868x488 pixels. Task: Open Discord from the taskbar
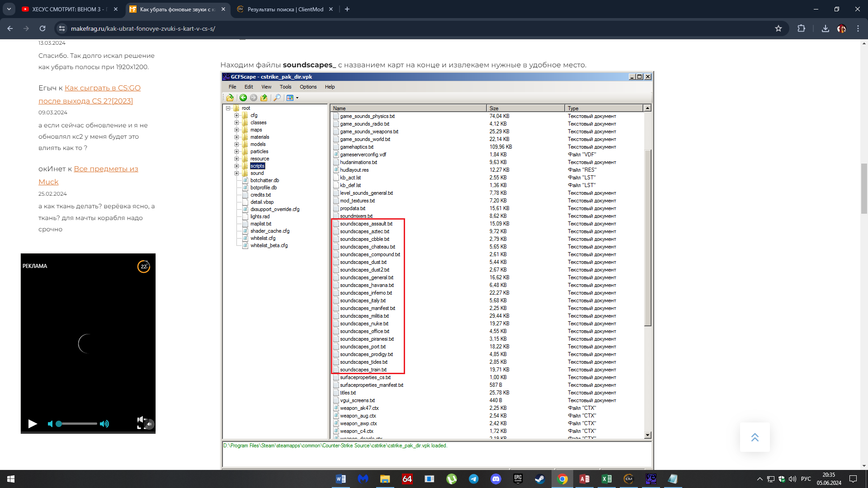click(x=496, y=479)
